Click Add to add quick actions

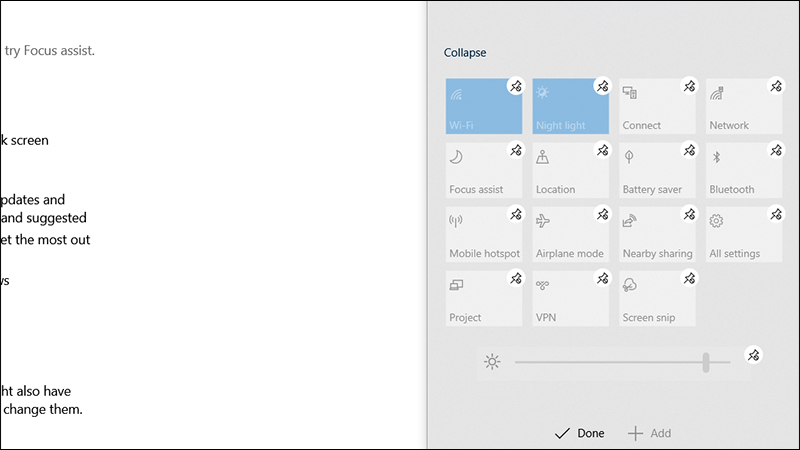tap(649, 433)
